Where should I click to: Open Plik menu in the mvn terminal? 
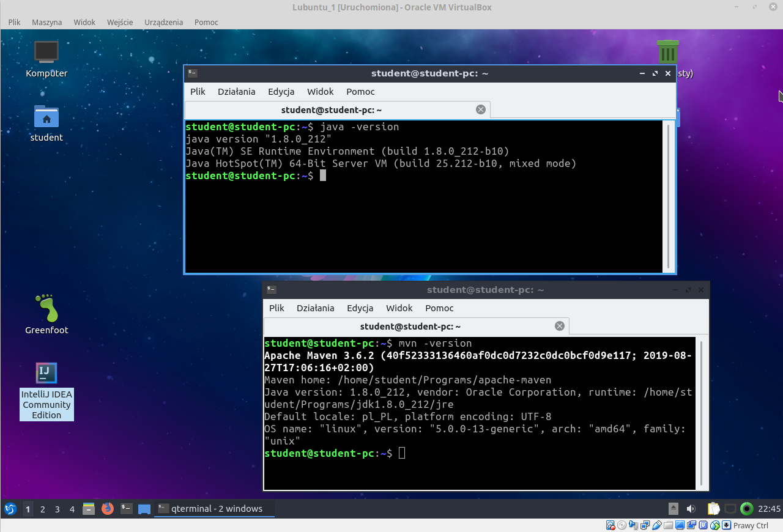(x=276, y=308)
